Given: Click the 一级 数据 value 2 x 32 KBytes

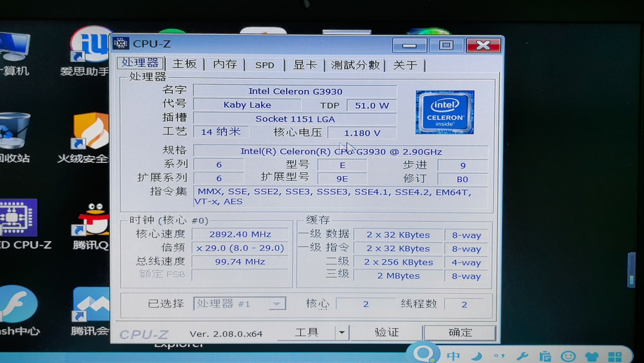Looking at the screenshot, I should (x=398, y=235).
